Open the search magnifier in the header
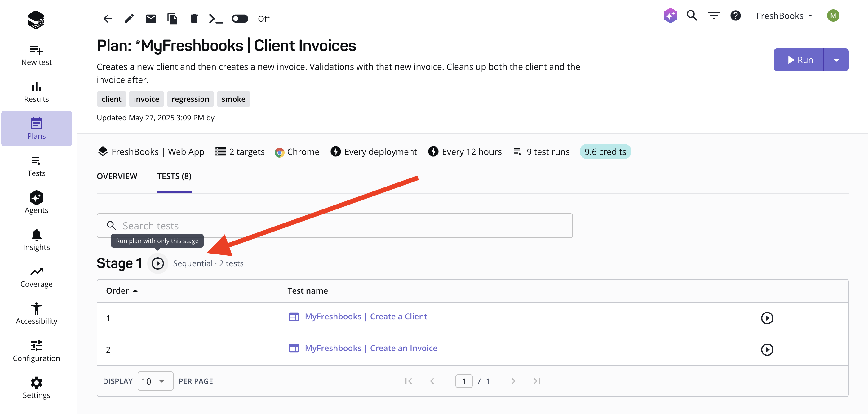The width and height of the screenshot is (868, 414). (x=692, y=16)
